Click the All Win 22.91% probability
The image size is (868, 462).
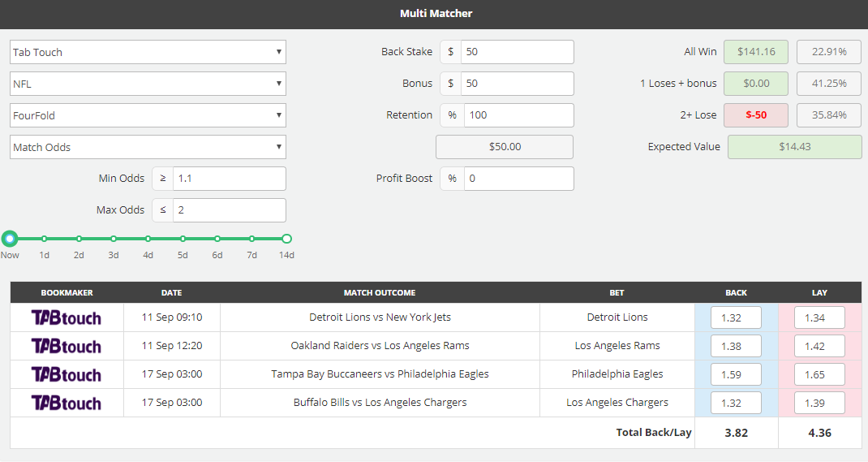829,51
